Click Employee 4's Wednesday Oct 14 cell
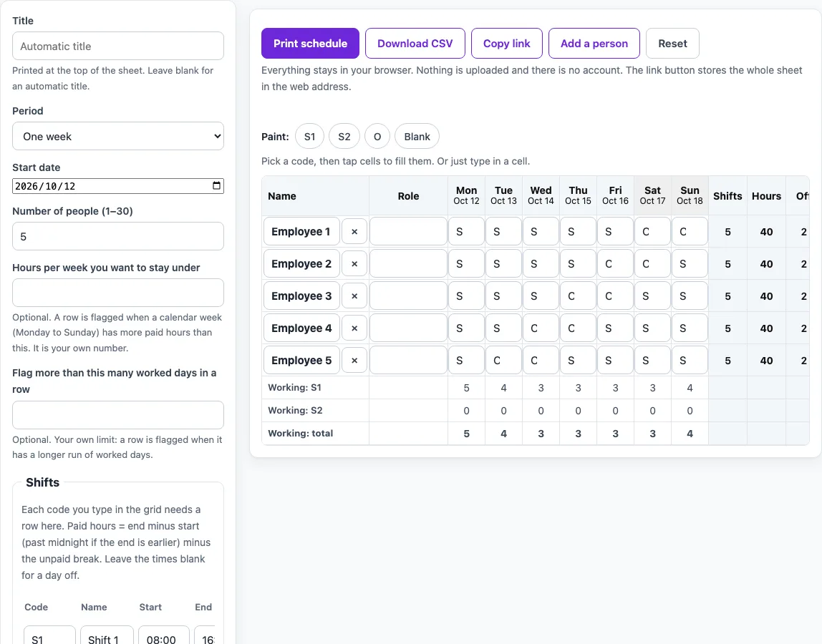The width and height of the screenshot is (822, 644). (x=541, y=328)
